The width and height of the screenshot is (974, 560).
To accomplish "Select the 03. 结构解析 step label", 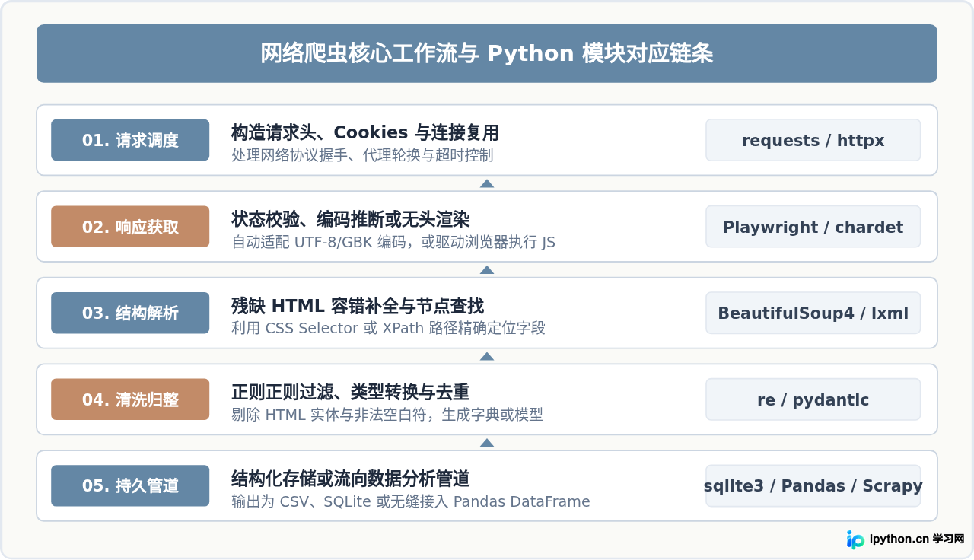I will (130, 313).
